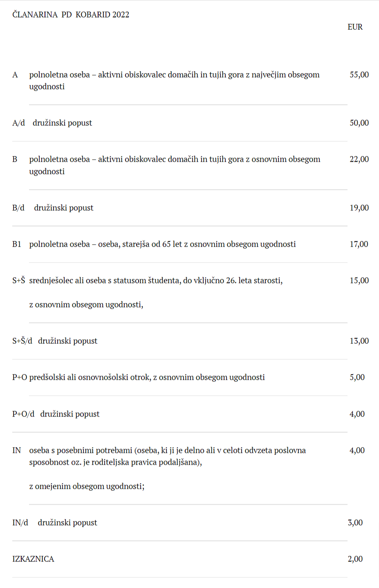Click the ČLANARINA PD KOBARID 2022 heading
Screen dimensions: 379x588
(71, 15)
